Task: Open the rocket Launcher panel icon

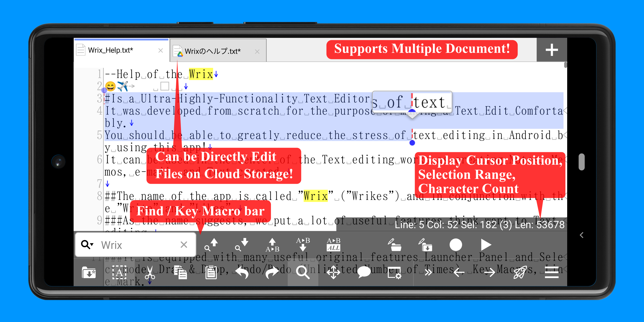Action: coord(520,272)
